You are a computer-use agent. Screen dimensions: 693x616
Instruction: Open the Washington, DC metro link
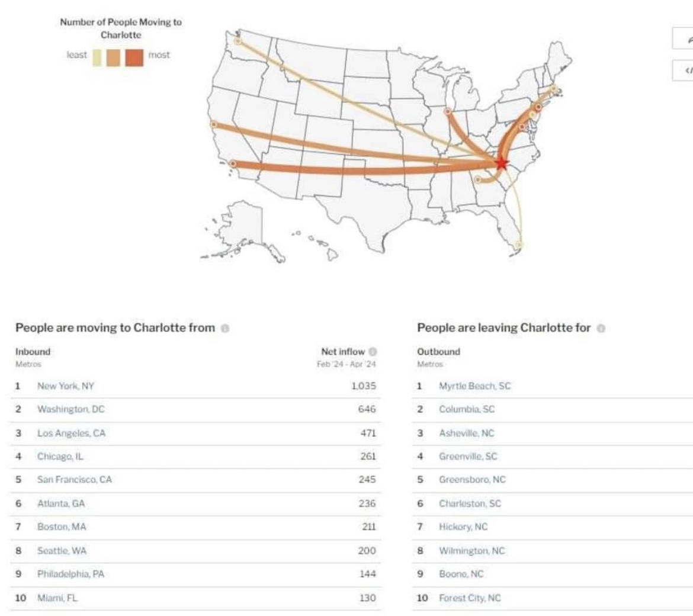(x=70, y=409)
